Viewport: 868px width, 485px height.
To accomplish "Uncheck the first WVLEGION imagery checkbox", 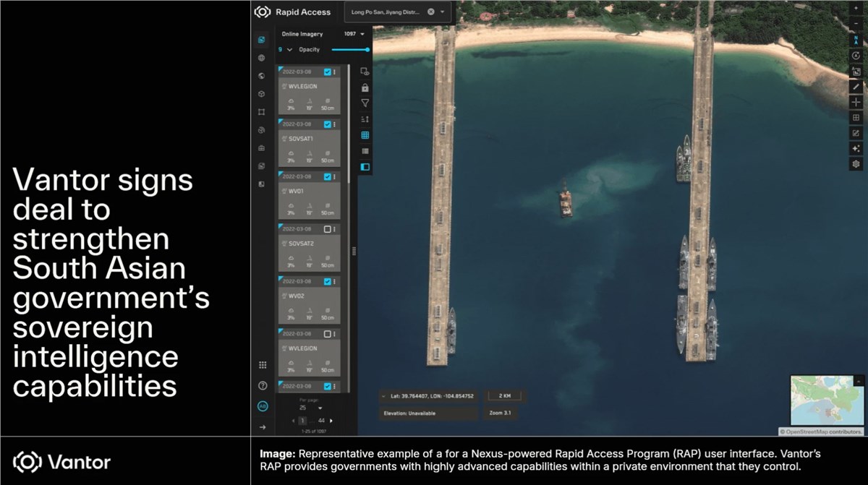I will click(x=328, y=72).
